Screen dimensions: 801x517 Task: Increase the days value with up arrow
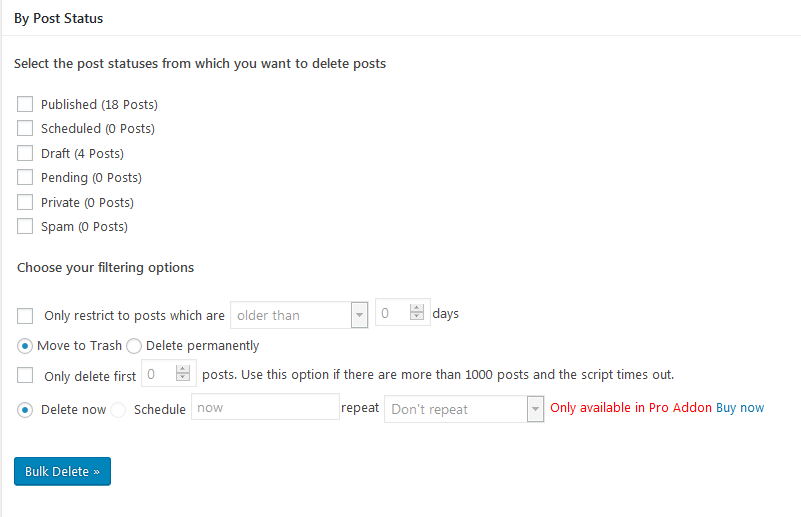[419, 308]
